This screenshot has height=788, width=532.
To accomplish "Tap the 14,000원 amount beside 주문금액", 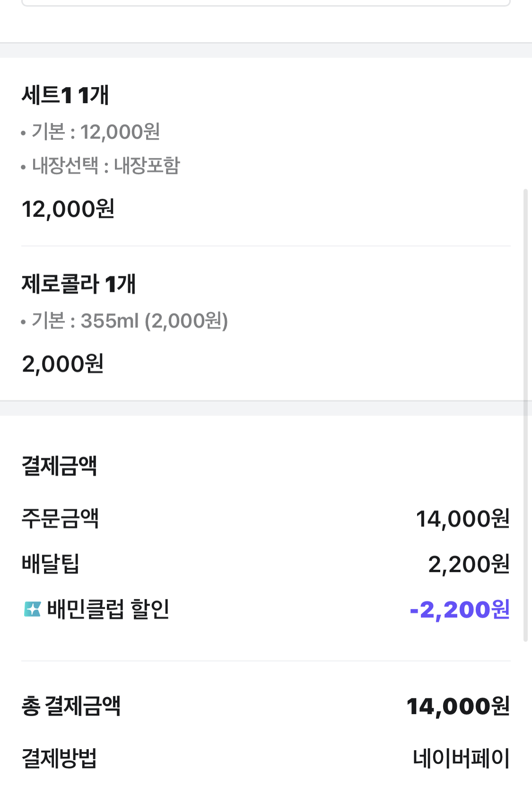I will coord(462,519).
